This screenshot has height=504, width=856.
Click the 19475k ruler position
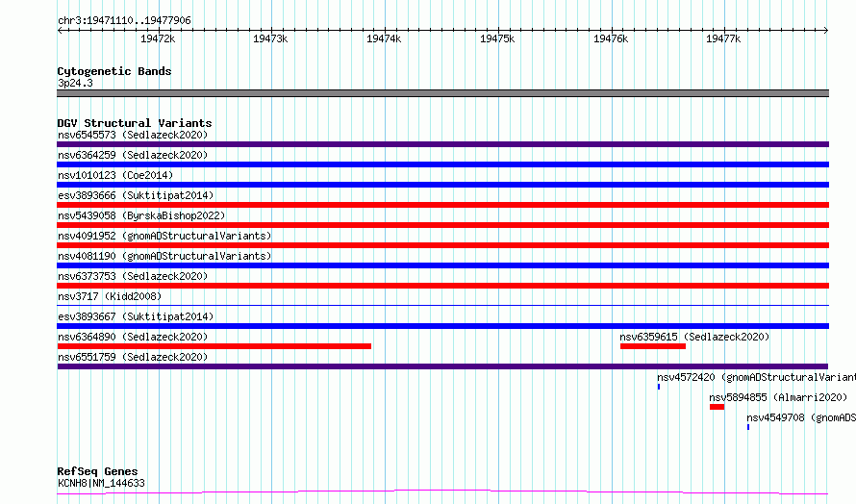pos(497,38)
